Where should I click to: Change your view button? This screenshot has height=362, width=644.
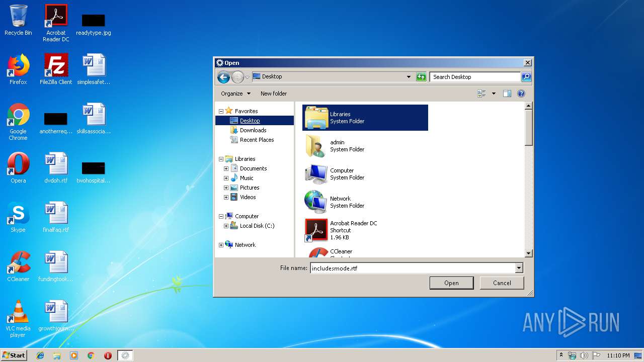click(x=481, y=94)
